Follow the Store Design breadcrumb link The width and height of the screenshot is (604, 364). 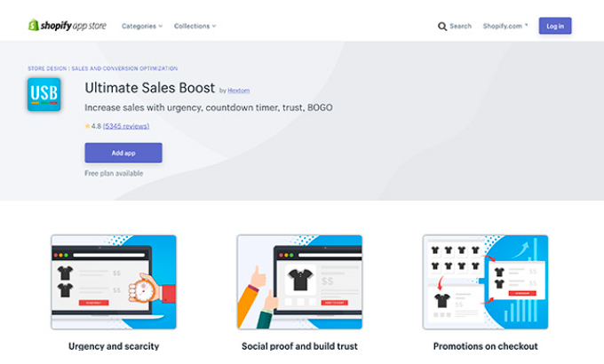[47, 68]
